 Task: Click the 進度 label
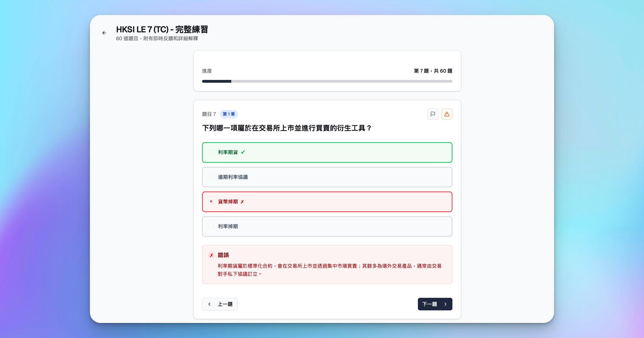coord(207,71)
